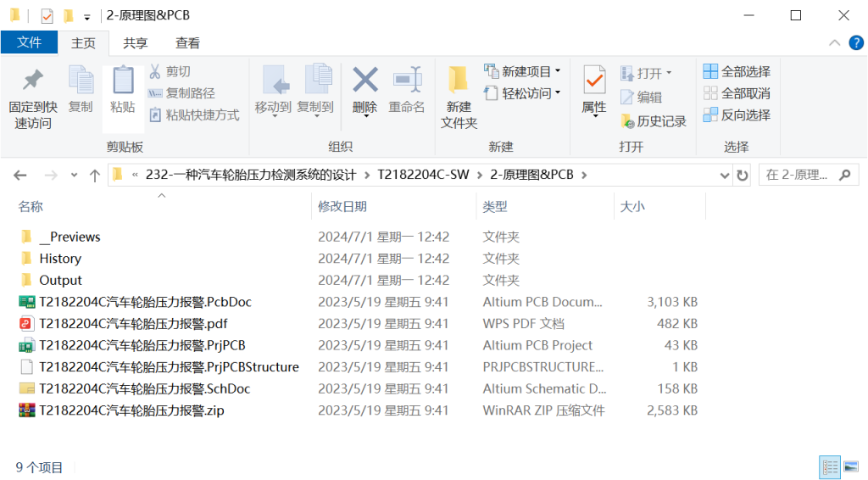This screenshot has width=868, height=480.
Task: Select all items with 全部选择
Action: coord(737,71)
